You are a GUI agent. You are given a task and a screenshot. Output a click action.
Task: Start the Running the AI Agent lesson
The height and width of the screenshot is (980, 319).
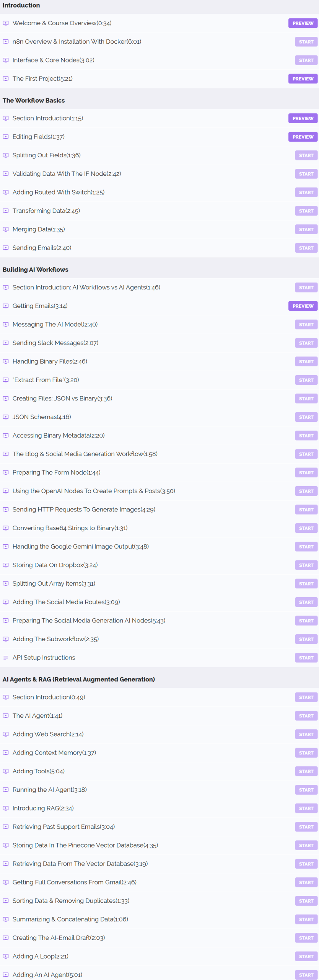tap(306, 790)
